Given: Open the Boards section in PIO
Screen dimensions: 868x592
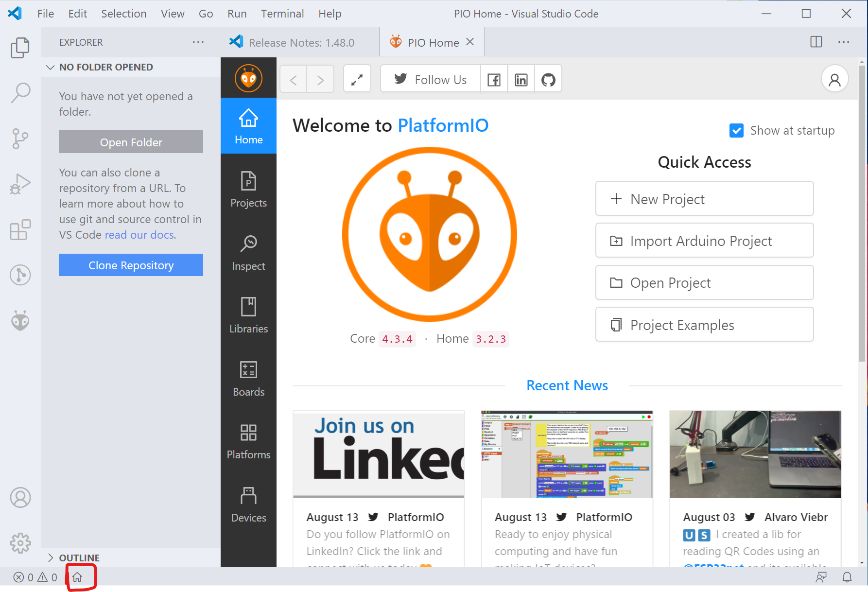Looking at the screenshot, I should point(248,378).
